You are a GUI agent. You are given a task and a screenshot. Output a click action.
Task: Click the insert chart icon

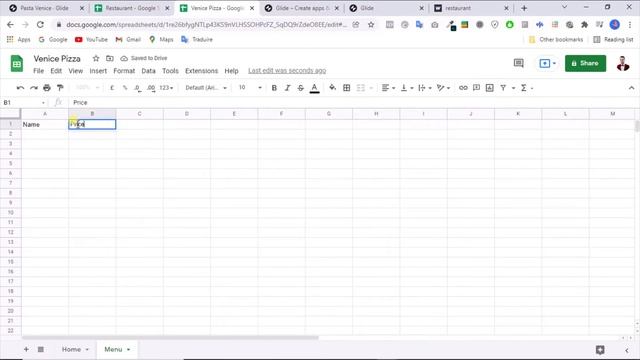[x=490, y=88]
